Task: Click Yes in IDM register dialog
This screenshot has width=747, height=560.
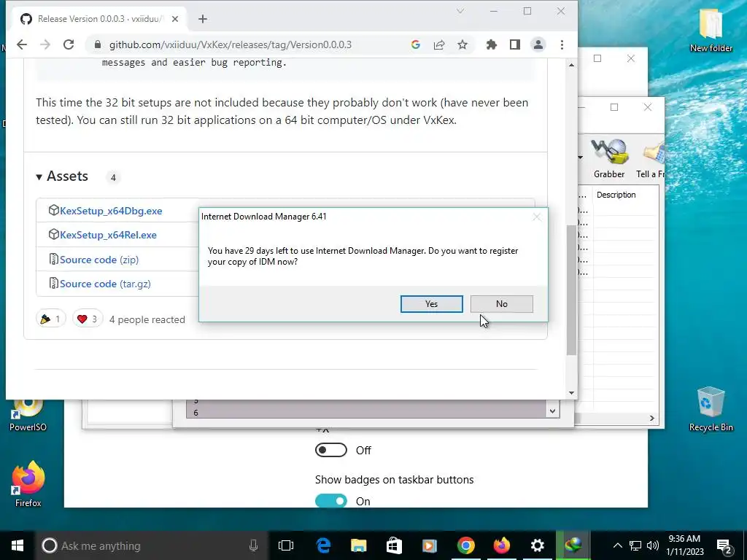Action: 431,304
